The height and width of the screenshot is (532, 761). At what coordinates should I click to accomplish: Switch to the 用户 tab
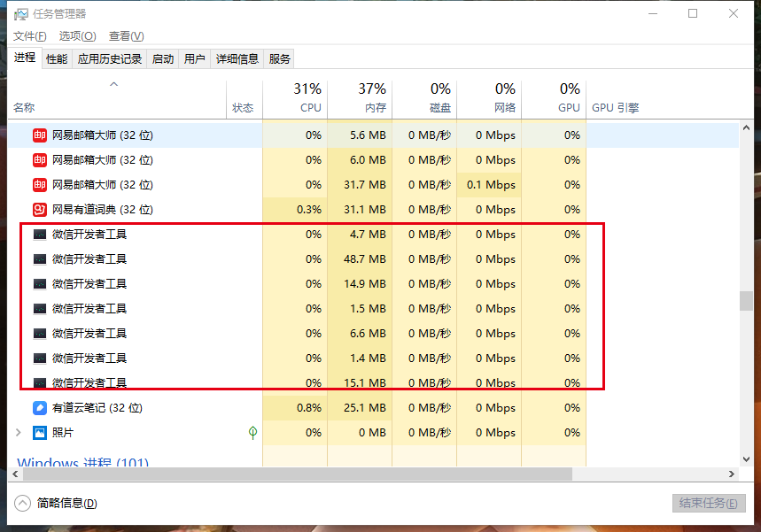pyautogui.click(x=195, y=59)
